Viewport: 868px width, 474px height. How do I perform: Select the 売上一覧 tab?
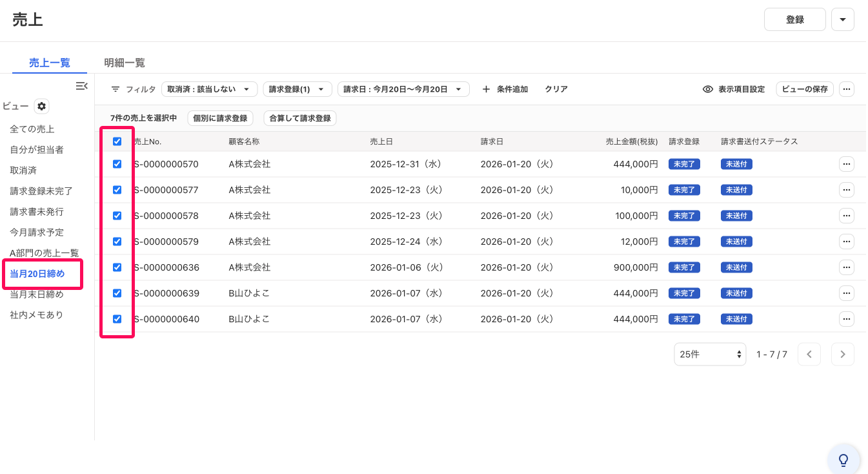tap(50, 63)
